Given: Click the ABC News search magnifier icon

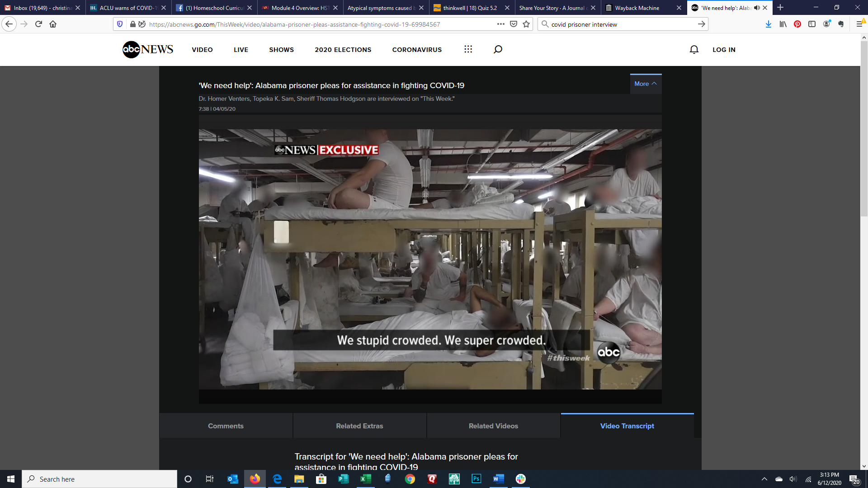Looking at the screenshot, I should pos(498,49).
